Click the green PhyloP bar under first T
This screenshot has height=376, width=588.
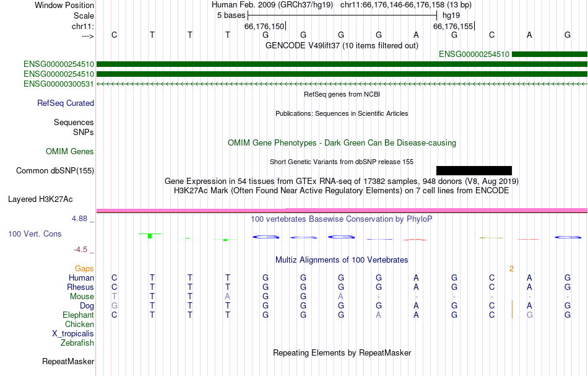[x=150, y=235]
